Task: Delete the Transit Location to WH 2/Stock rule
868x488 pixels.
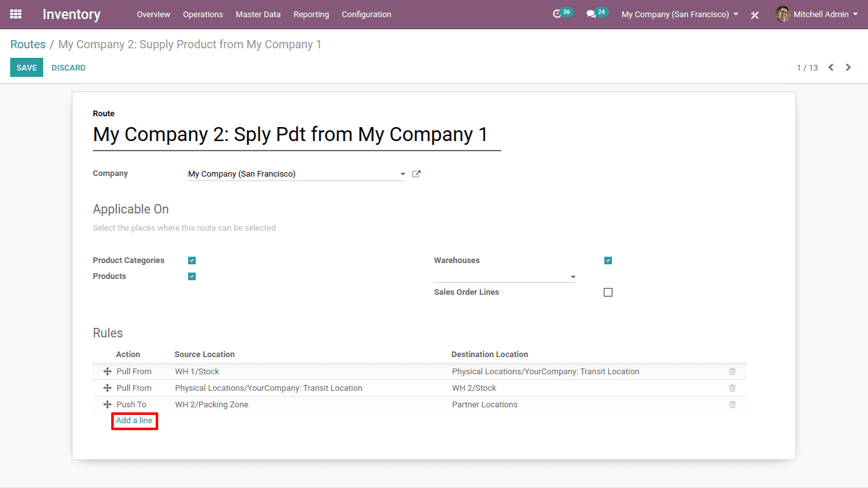Action: pos(732,388)
